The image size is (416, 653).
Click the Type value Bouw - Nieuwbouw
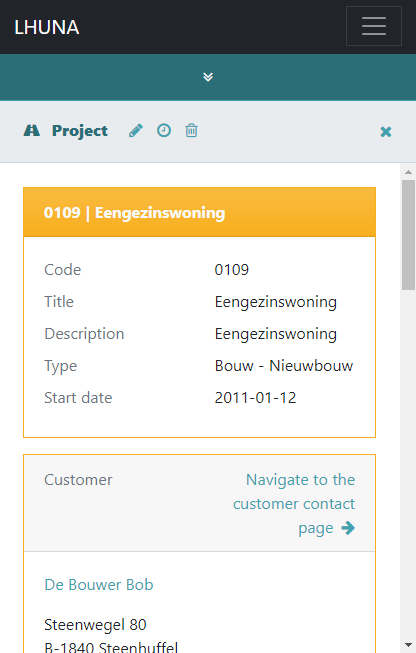pos(284,366)
